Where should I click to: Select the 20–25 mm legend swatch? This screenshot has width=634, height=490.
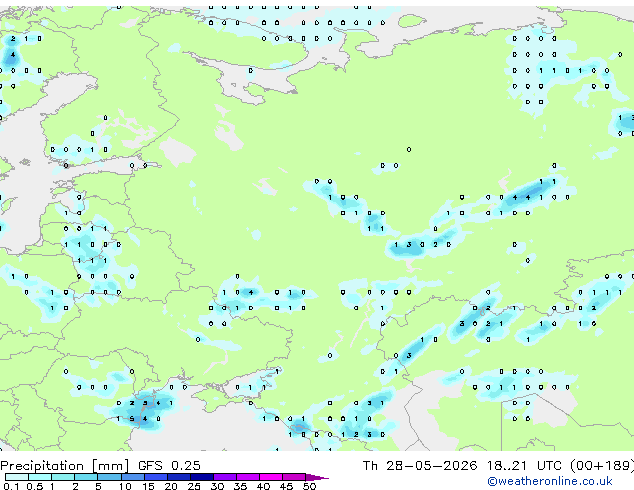179,477
